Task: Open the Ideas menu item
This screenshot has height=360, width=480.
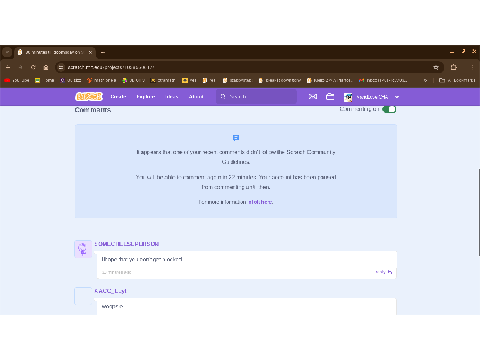Action: 172,97
